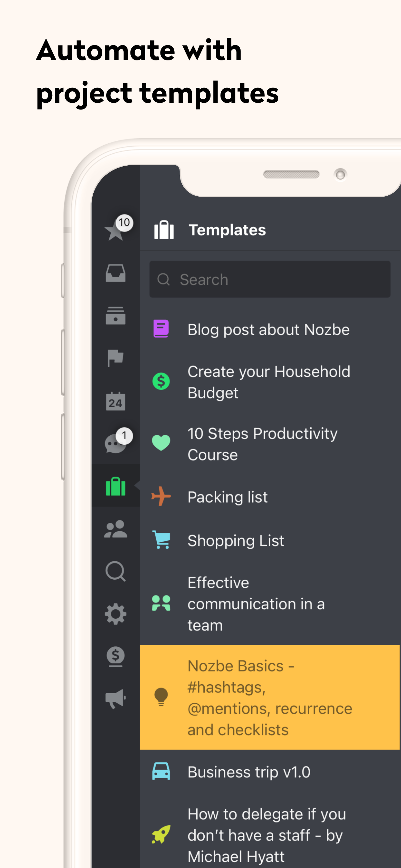The height and width of the screenshot is (868, 401).
Task: Open the Settings gear in sidebar
Action: click(x=116, y=614)
